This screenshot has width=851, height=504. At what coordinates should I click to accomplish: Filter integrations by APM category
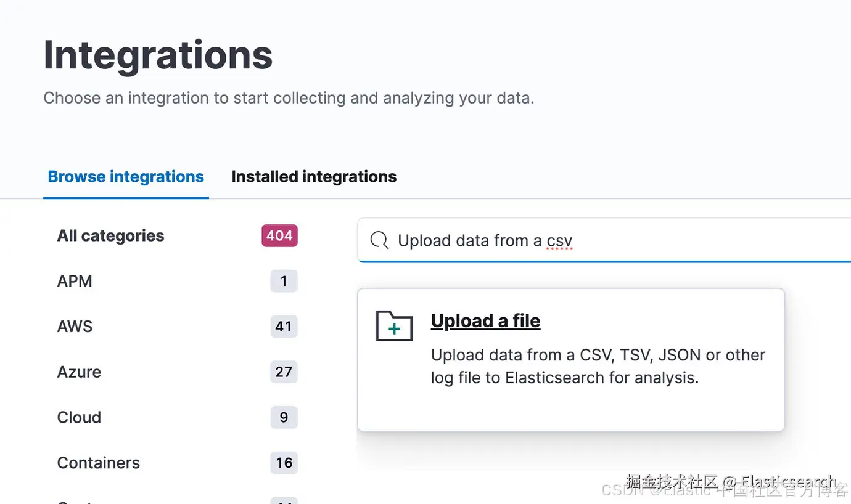[x=75, y=282]
